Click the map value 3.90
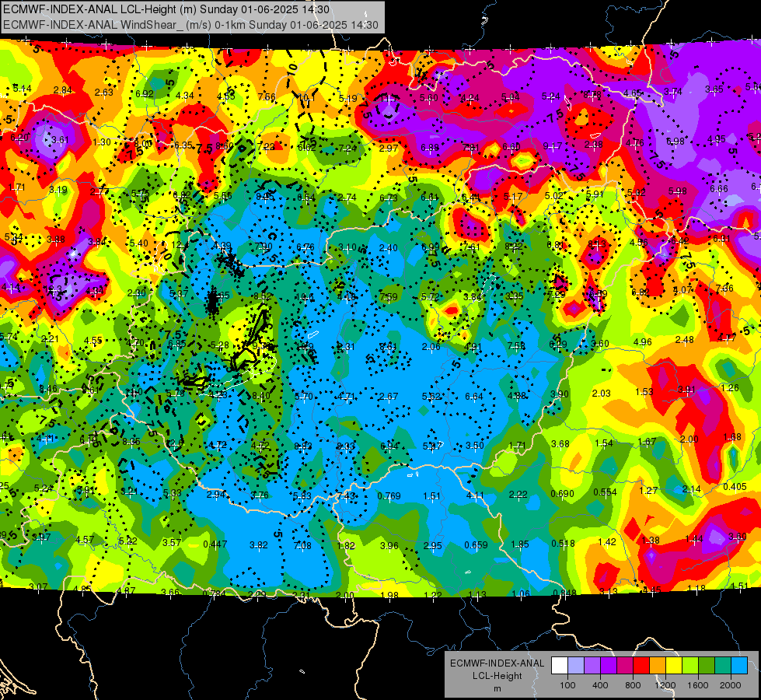This screenshot has width=761, height=700. click(x=559, y=394)
